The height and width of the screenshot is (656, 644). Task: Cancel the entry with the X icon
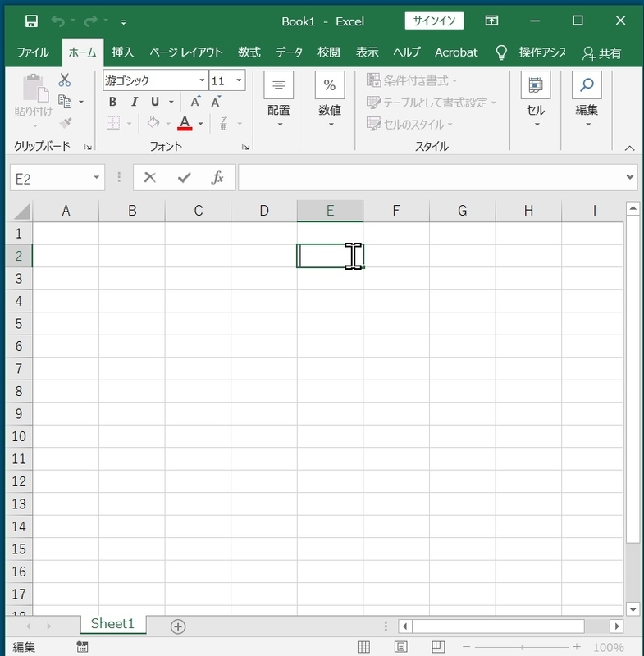(x=150, y=177)
